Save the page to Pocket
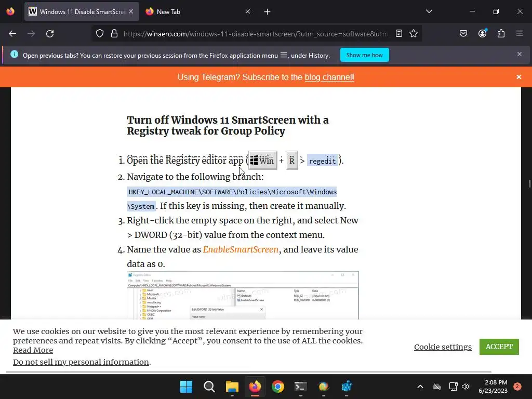 point(463,34)
